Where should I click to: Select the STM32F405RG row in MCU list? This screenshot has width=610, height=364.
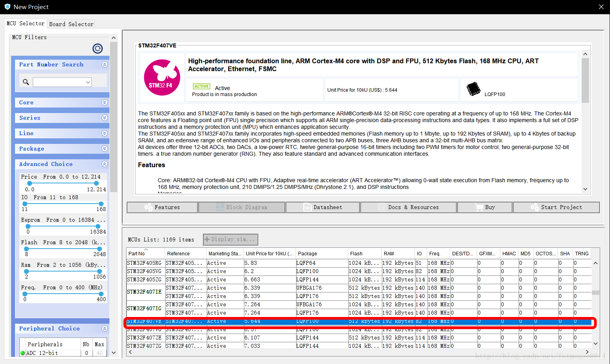pyautogui.click(x=359, y=263)
